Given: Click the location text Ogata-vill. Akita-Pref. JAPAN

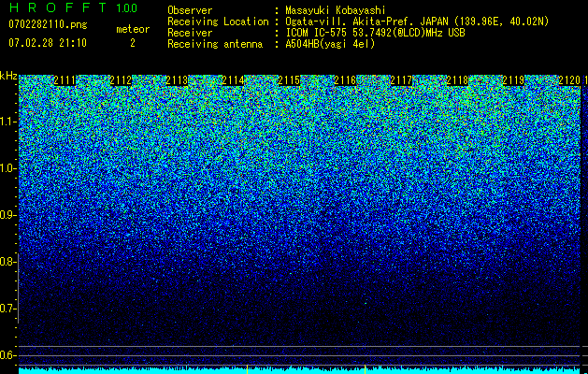Looking at the screenshot, I should [366, 22].
